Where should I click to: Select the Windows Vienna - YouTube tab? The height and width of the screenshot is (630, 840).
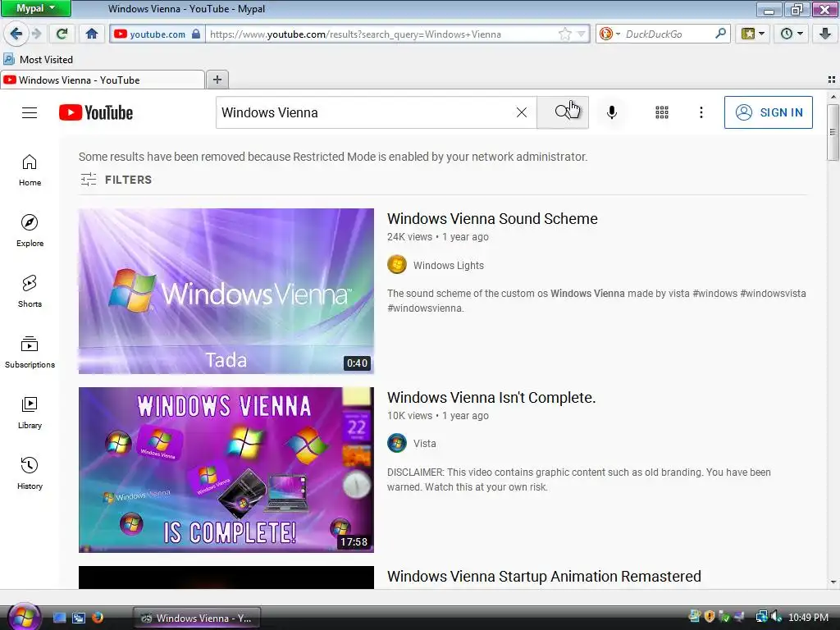103,80
